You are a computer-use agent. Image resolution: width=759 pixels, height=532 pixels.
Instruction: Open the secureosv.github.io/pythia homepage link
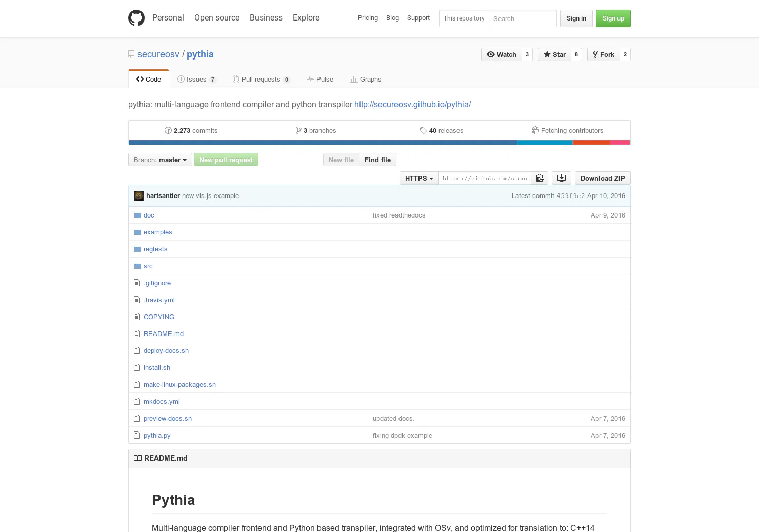tap(412, 104)
